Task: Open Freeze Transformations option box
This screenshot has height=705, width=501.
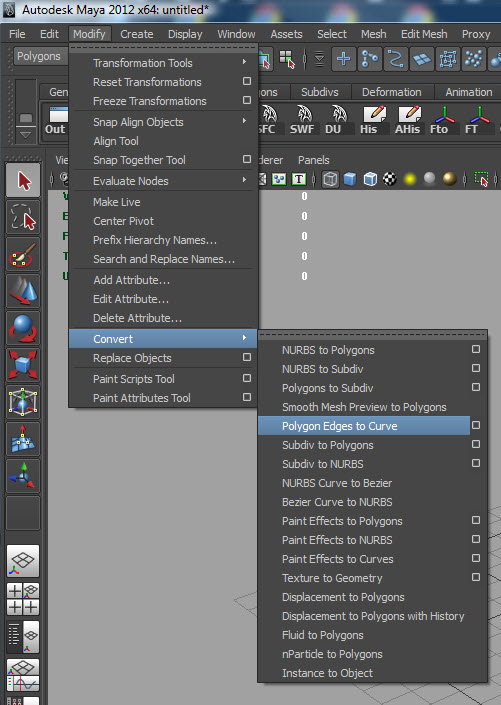Action: [247, 100]
